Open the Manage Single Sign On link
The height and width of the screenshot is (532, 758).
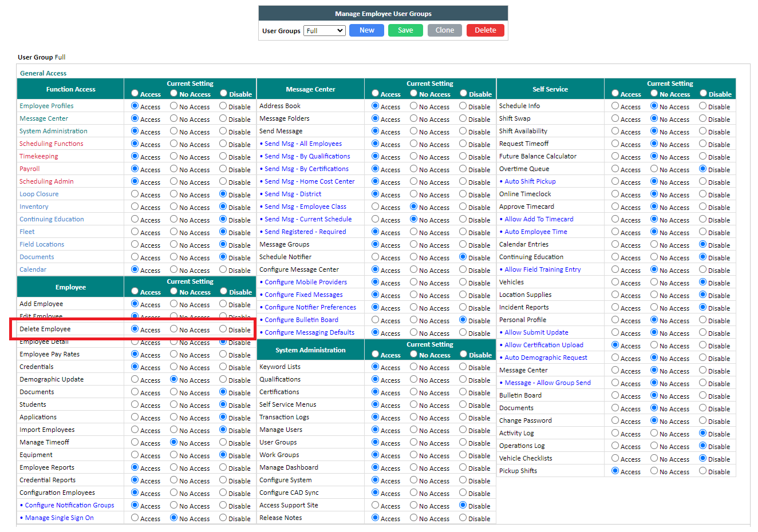click(57, 518)
